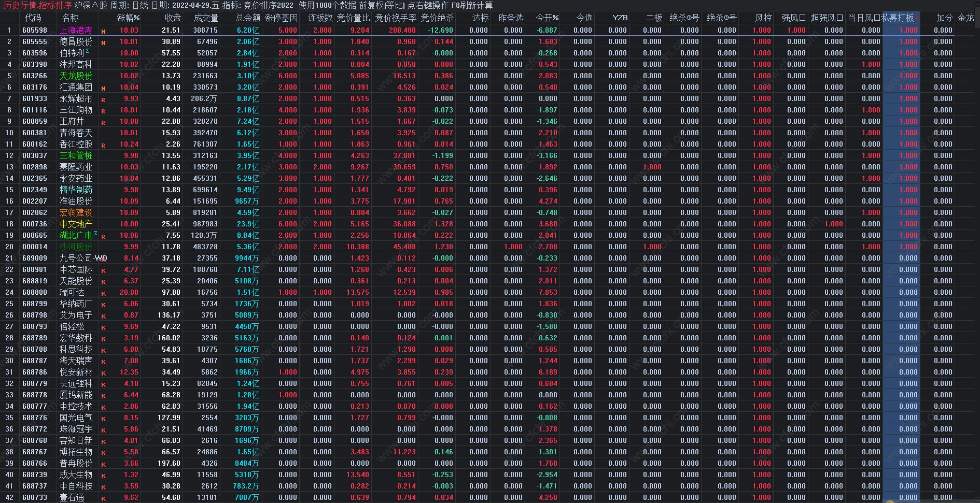This screenshot has width=980, height=503.
Task: Click total amount 23.9亿 cell
Action: click(248, 224)
